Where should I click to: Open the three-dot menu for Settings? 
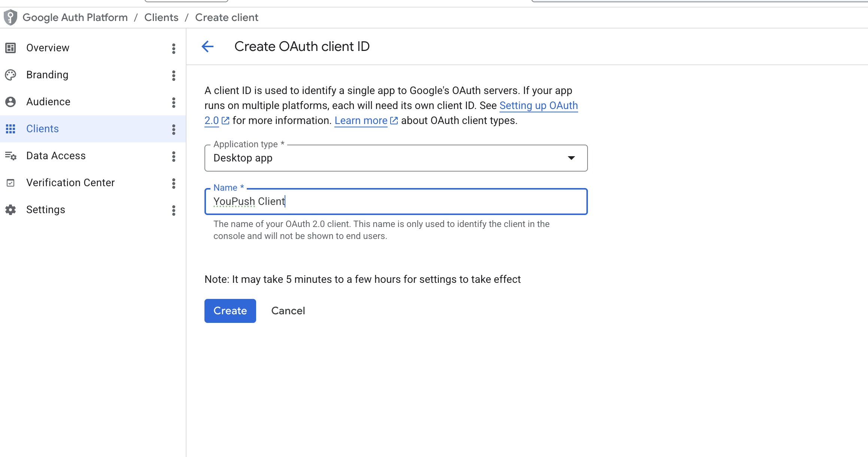tap(174, 210)
